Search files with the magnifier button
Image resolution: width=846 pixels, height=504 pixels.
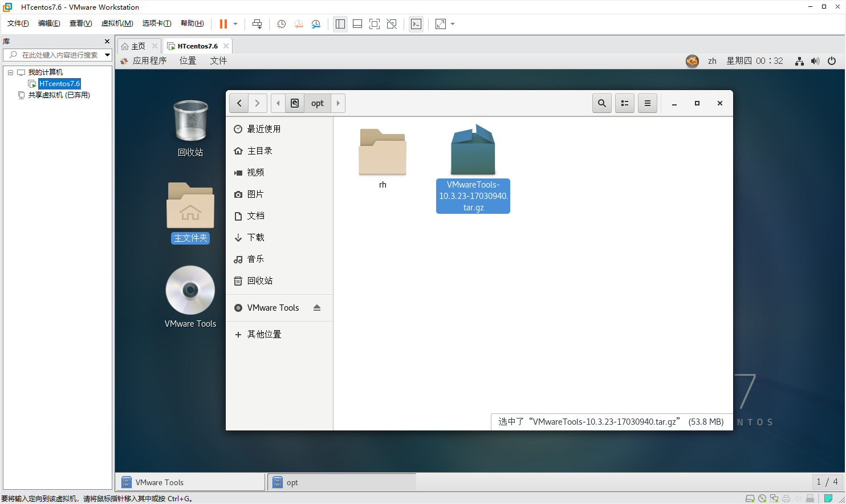[x=602, y=103]
